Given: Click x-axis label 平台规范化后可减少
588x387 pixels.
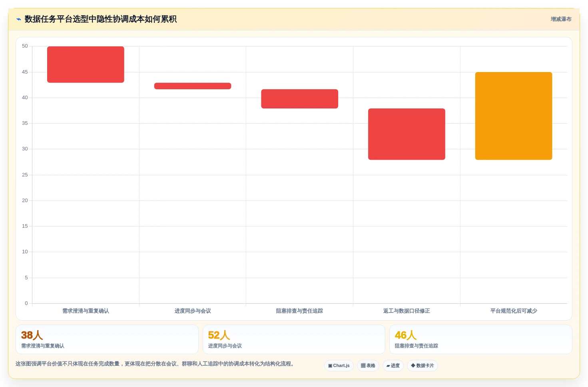Looking at the screenshot, I should click(x=514, y=311).
